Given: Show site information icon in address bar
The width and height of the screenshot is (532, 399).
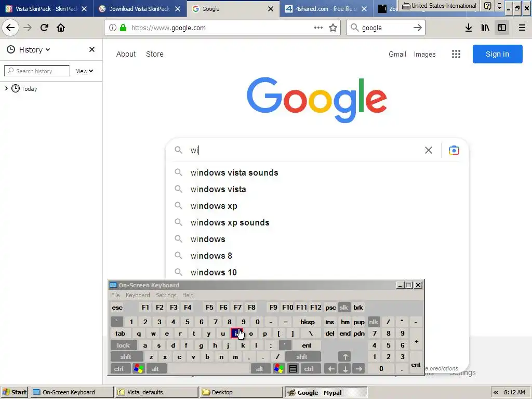Looking at the screenshot, I should (113, 28).
